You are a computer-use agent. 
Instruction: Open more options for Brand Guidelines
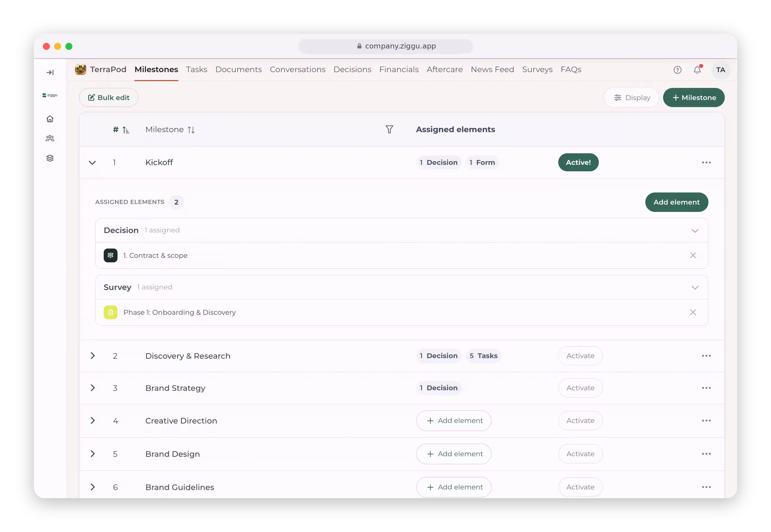706,487
